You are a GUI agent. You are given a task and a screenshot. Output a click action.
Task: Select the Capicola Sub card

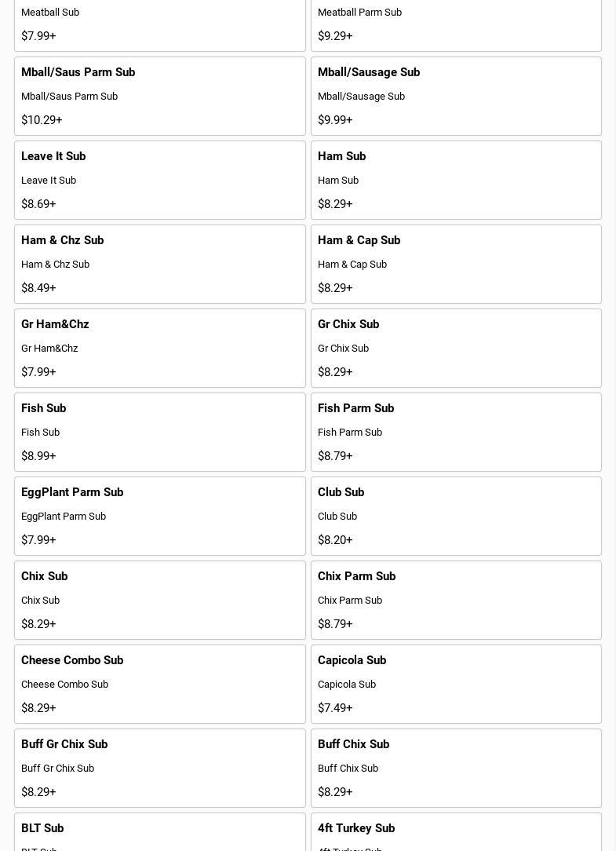tap(456, 684)
